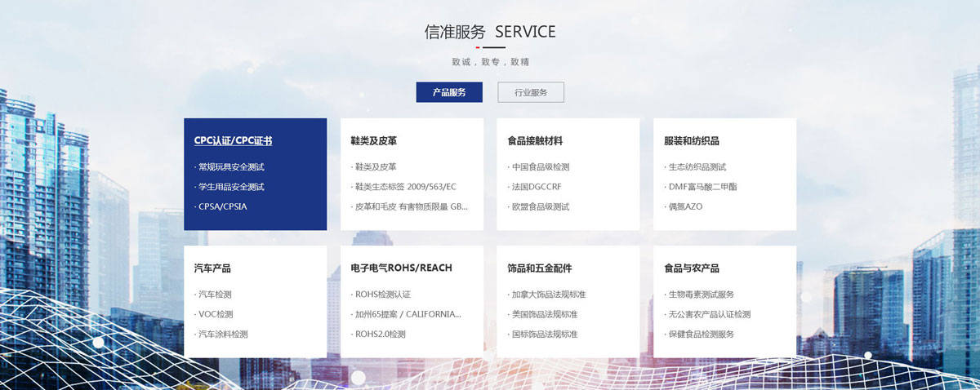The height and width of the screenshot is (390, 980).
Task: Open 汽车涂料检测 link
Action: pyautogui.click(x=223, y=334)
